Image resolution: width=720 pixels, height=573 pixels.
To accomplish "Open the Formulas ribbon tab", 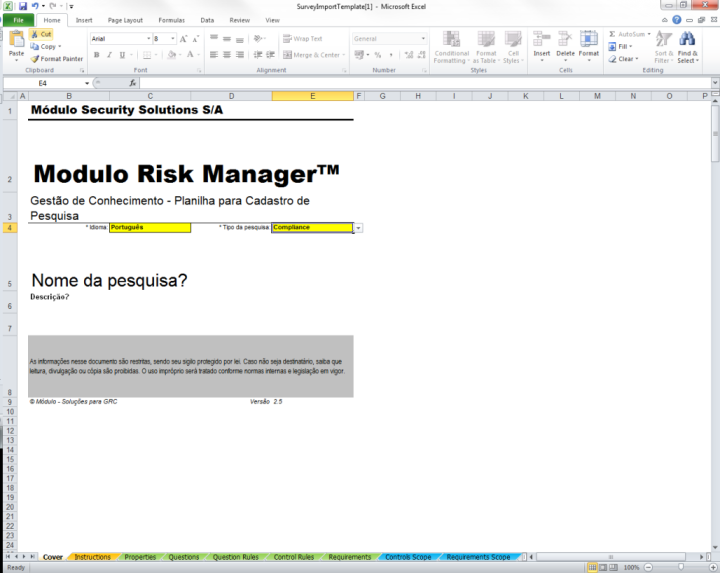I will pyautogui.click(x=172, y=20).
